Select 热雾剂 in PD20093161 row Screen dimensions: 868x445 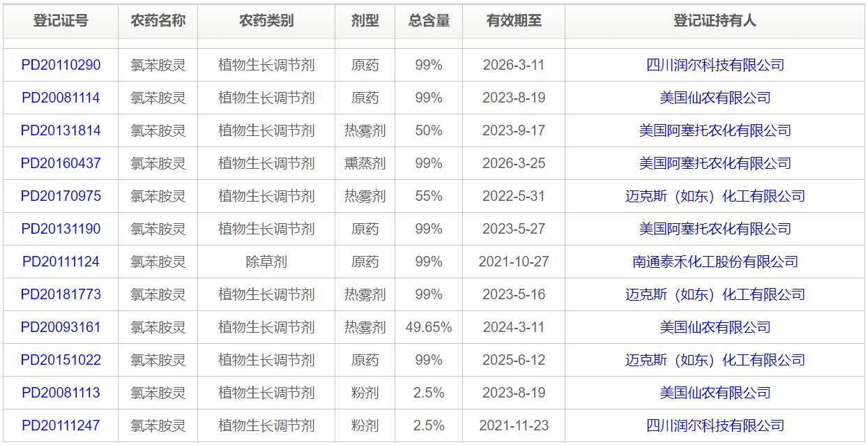point(365,327)
